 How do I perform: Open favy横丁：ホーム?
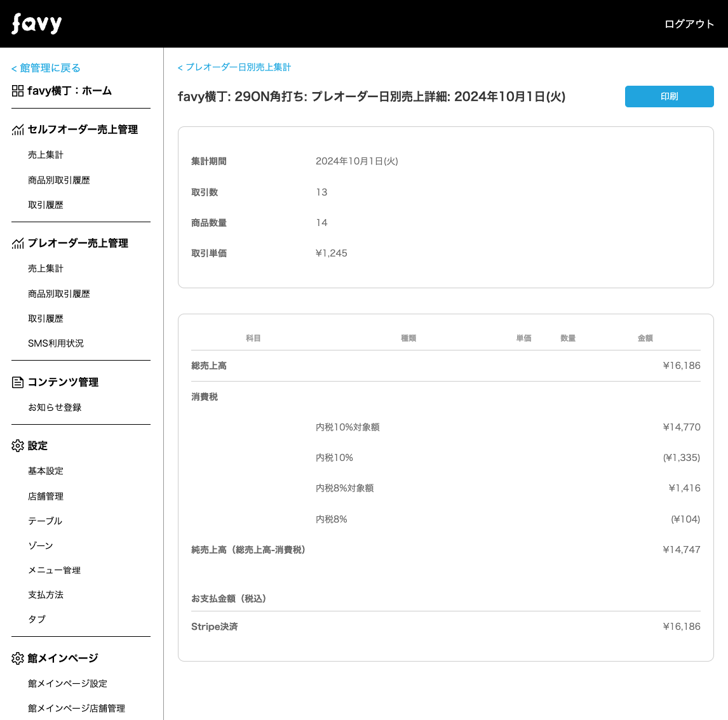(70, 91)
